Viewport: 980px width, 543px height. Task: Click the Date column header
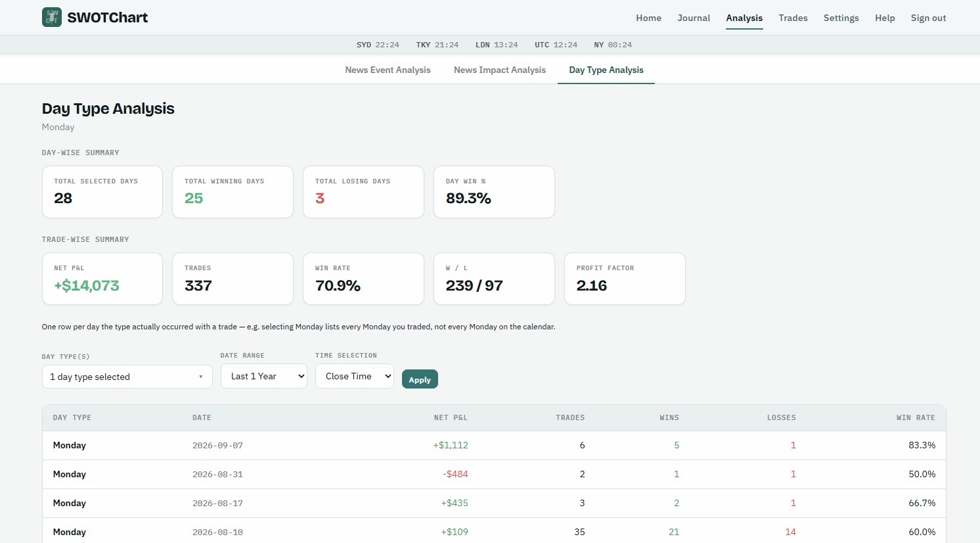click(202, 417)
